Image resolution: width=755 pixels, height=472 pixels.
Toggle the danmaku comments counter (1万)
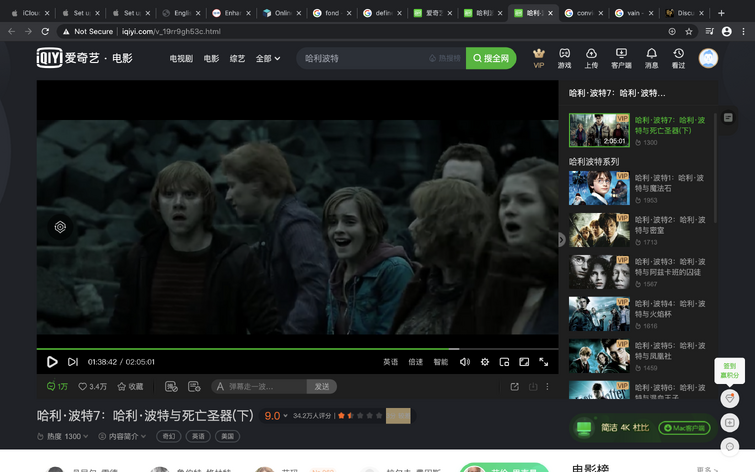(57, 386)
